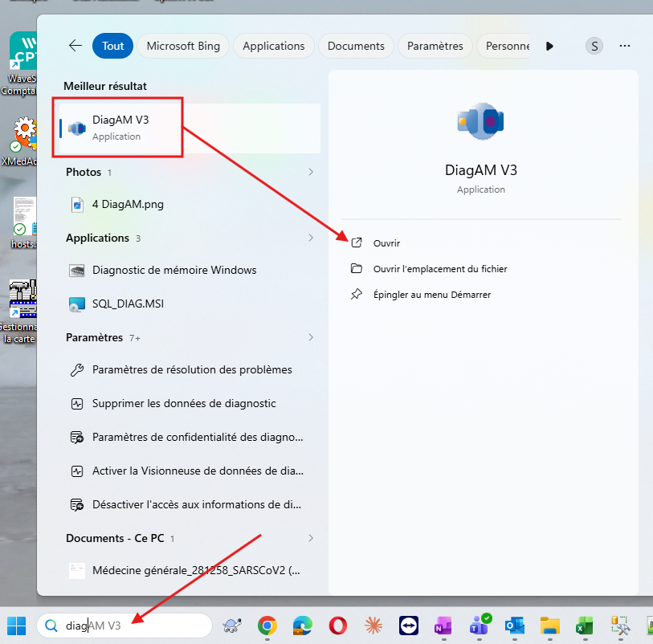Open Excel from the taskbar
This screenshot has height=644, width=653.
[x=585, y=626]
